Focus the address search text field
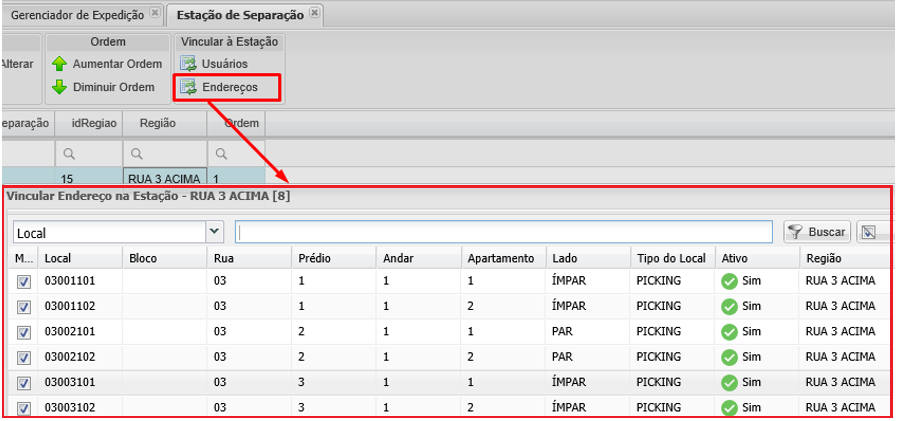This screenshot has height=421, width=898. 504,232
